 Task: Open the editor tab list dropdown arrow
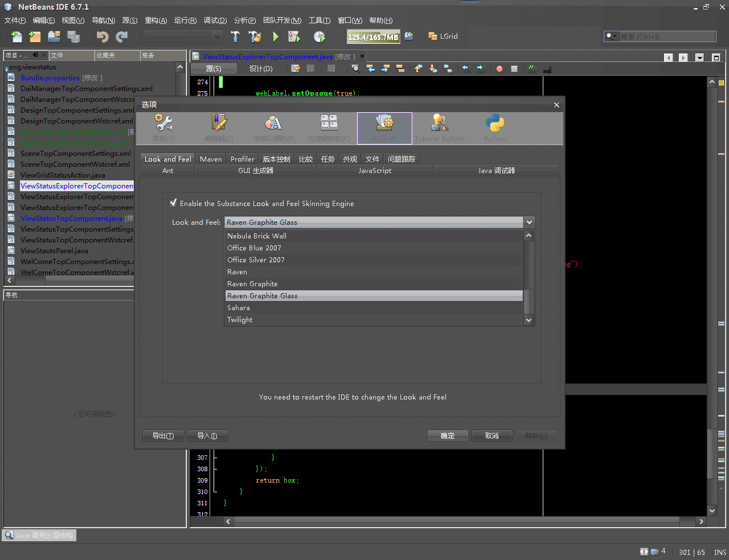pyautogui.click(x=699, y=57)
